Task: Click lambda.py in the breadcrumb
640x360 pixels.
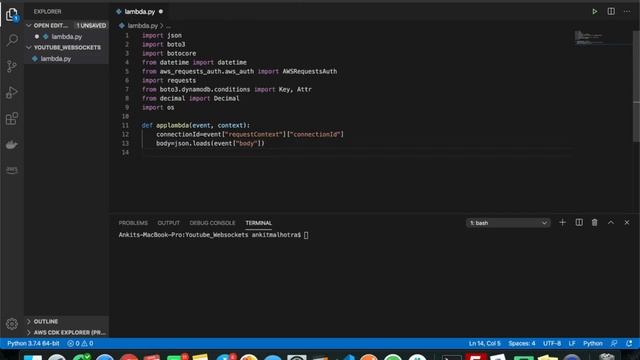Action: pos(142,26)
